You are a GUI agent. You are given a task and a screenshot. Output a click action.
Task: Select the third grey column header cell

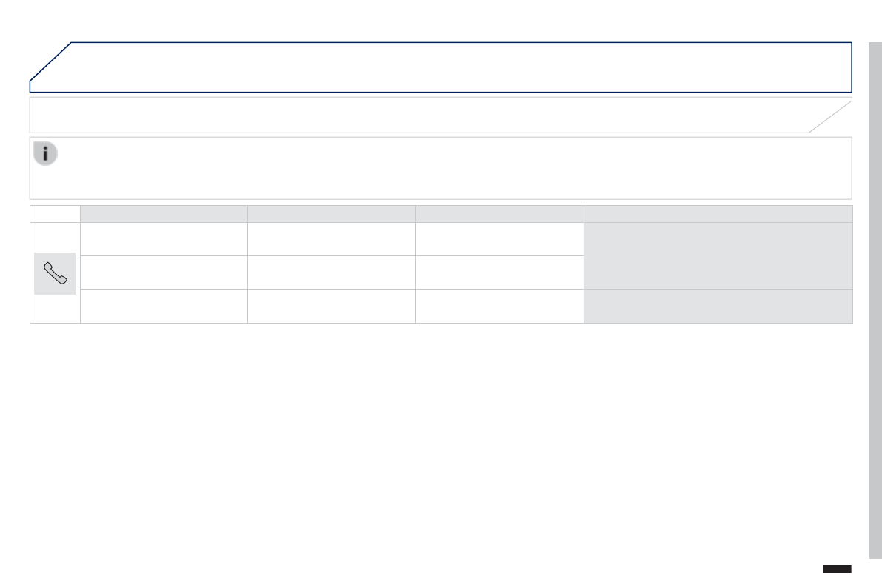499,214
